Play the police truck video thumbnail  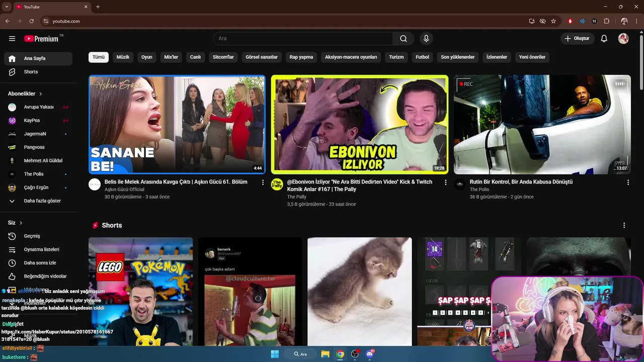click(542, 125)
